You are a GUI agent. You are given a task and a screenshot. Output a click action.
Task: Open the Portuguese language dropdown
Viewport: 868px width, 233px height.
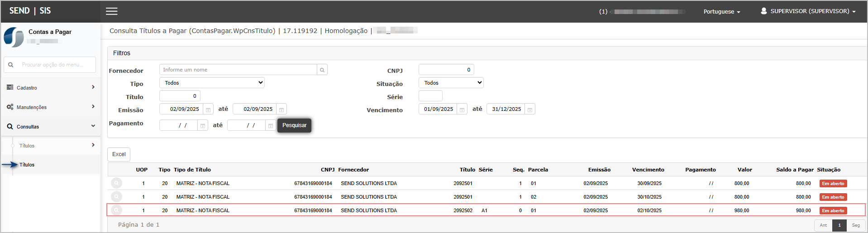[721, 12]
